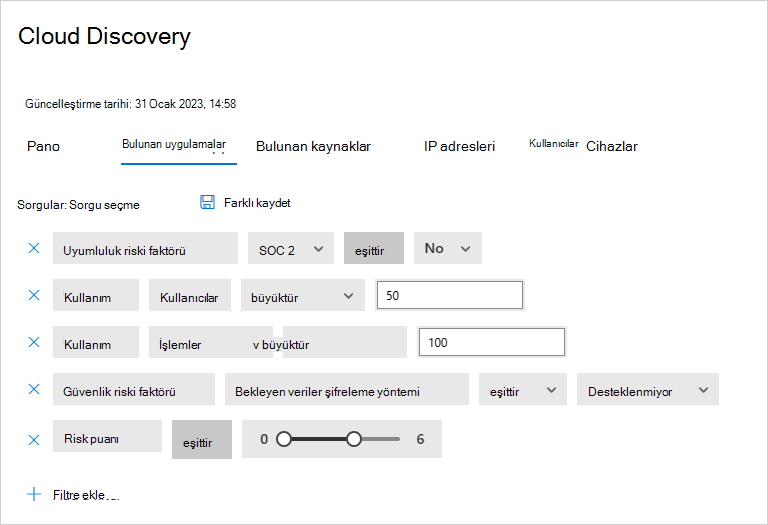Switch to the Bulunan kaynaklar tab

pyautogui.click(x=313, y=146)
